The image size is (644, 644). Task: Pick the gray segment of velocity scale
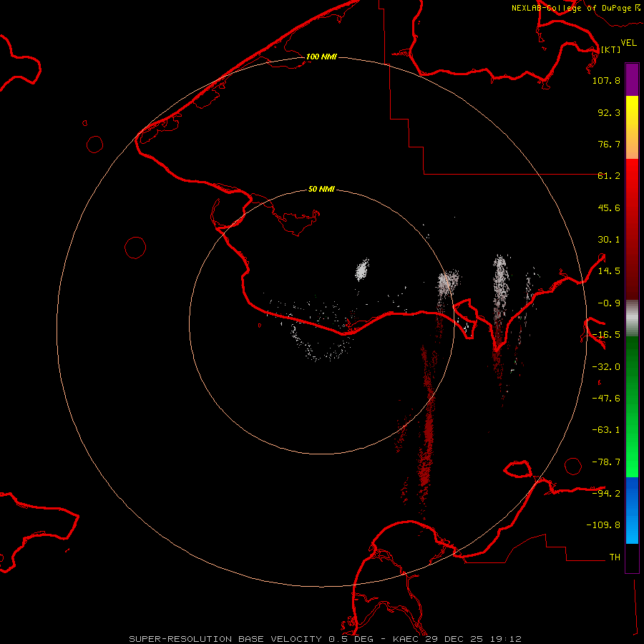[x=632, y=318]
